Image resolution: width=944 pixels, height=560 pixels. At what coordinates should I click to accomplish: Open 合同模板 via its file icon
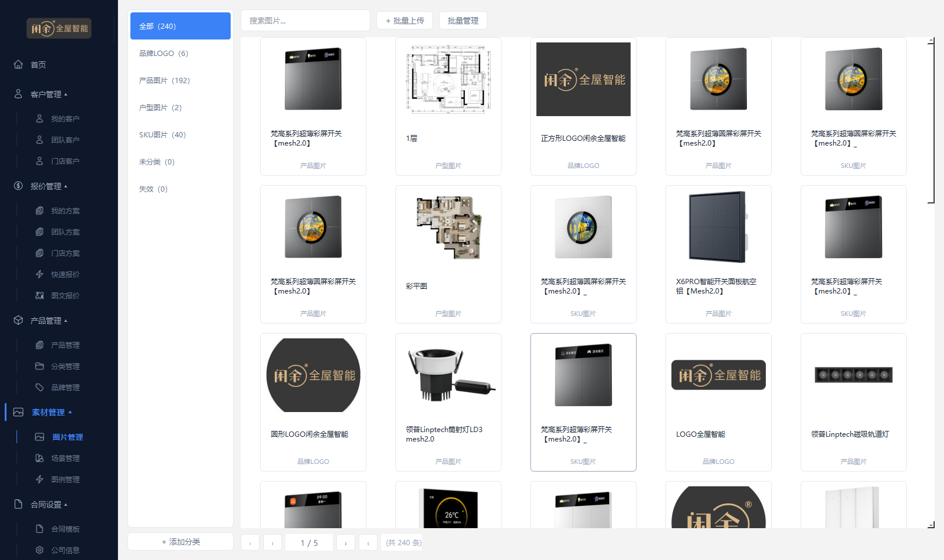click(x=40, y=529)
